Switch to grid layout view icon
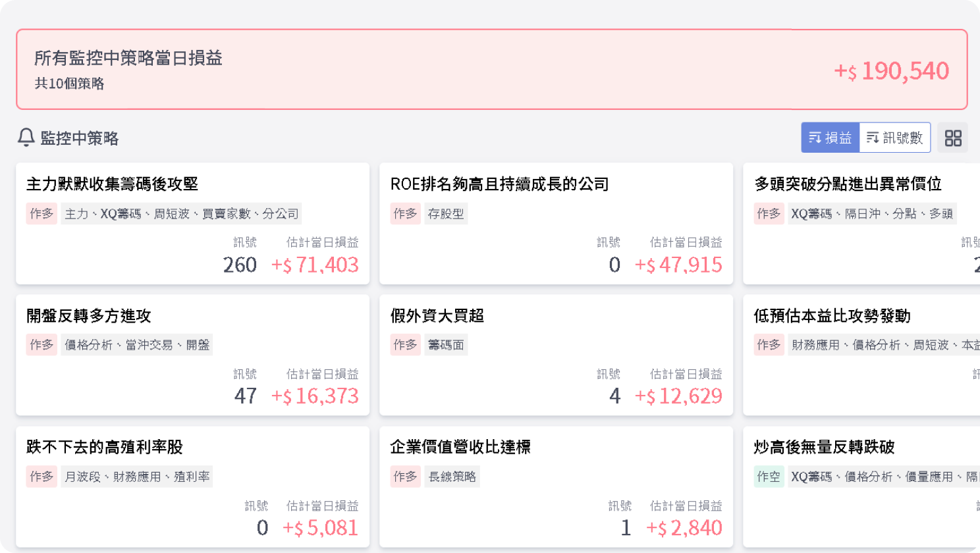The image size is (980, 553). 952,138
